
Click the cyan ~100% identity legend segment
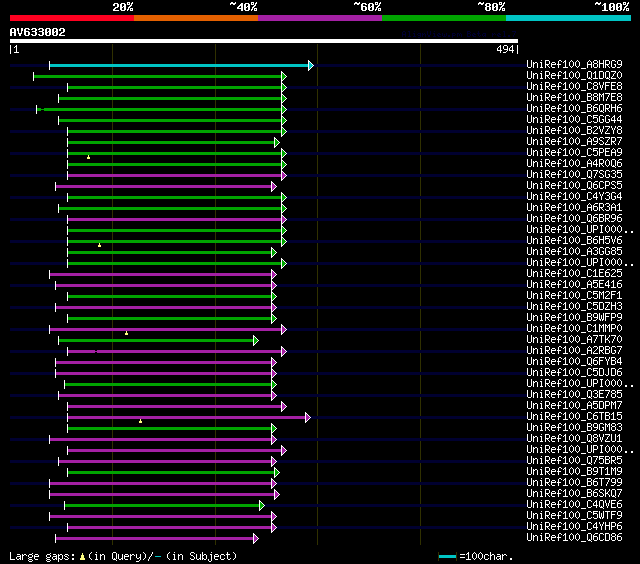pos(569,18)
